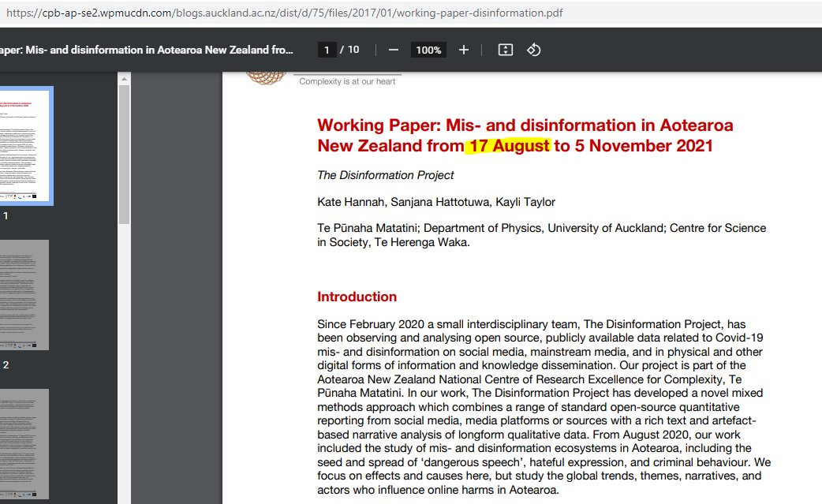Click the page label '2' under second thumbnail
822x504 pixels.
[6, 364]
